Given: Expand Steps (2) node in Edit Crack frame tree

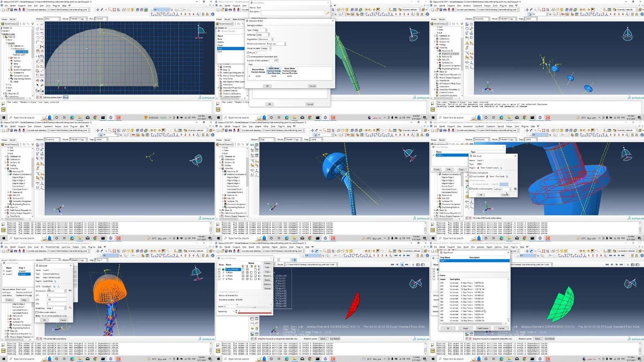Looking at the screenshot, I should coord(435,210).
